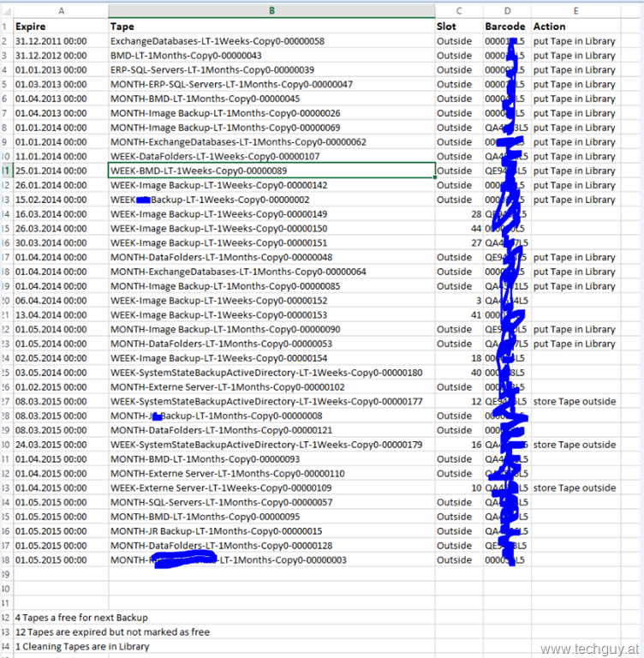This screenshot has height=658, width=644.
Task: Select row 5 header
Action: click(x=5, y=84)
